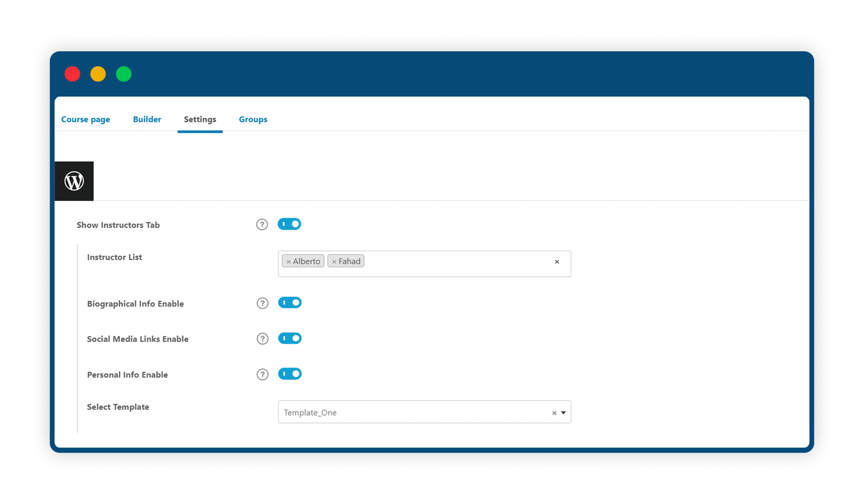Remove Alberto tag from Instructor List
Screen dimensions: 864x504
(288, 262)
